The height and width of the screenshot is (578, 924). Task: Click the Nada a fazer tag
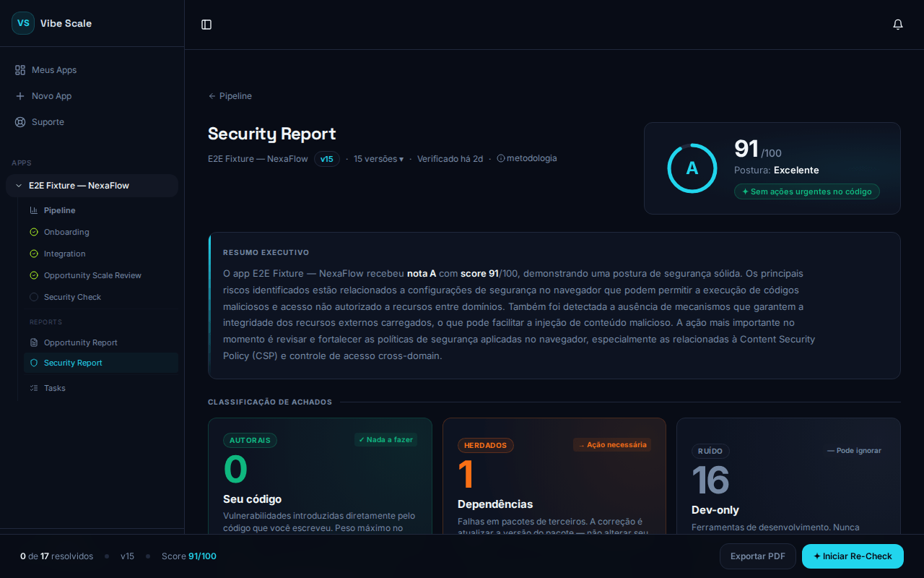coord(385,439)
